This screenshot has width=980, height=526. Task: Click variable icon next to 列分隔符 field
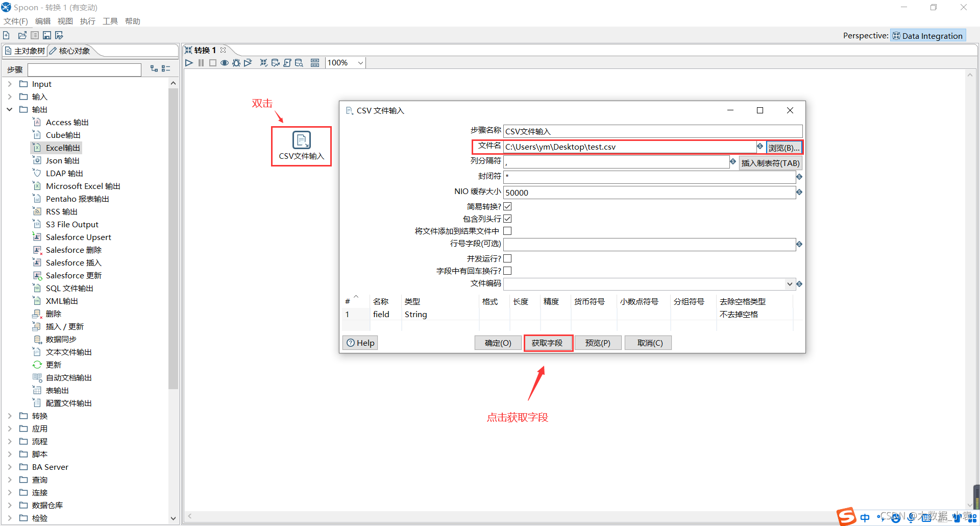[x=733, y=162]
